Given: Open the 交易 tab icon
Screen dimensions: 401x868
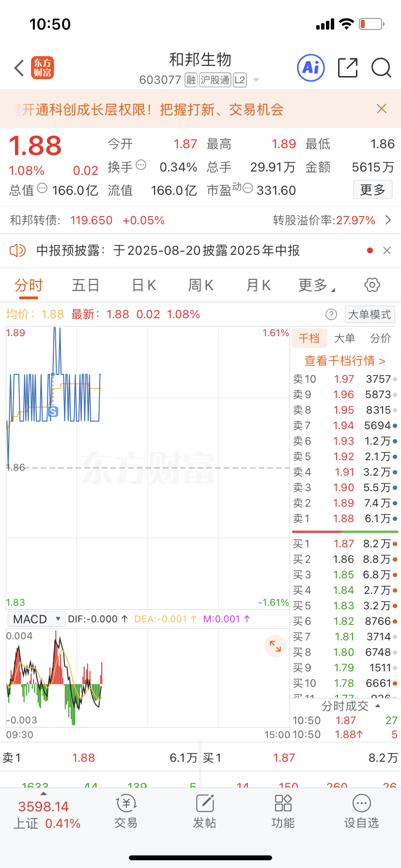Looking at the screenshot, I should click(x=126, y=812).
